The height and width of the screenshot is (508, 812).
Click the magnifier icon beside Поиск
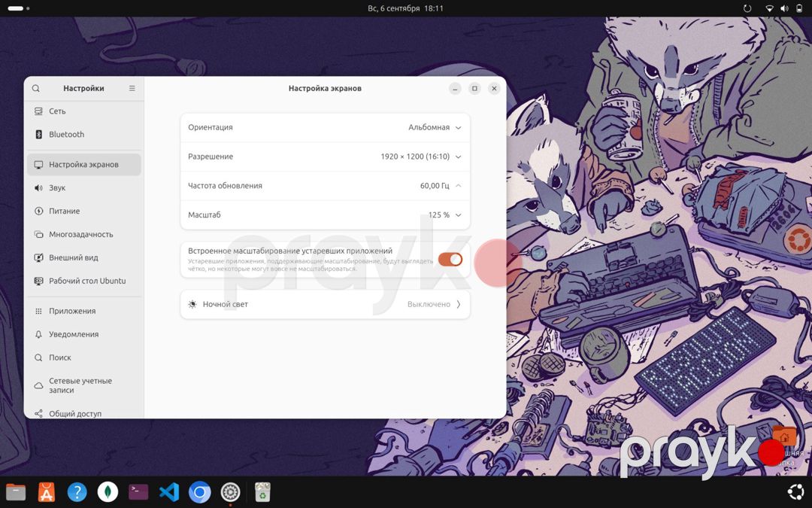tap(38, 357)
